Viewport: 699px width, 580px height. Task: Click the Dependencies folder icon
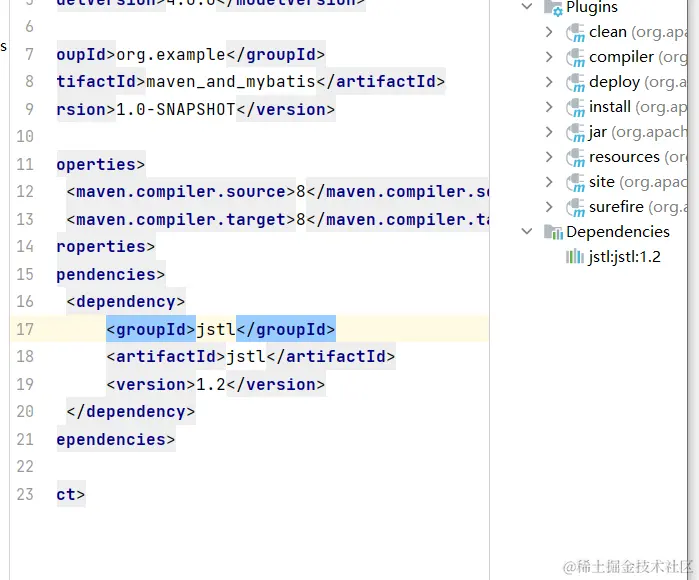553,232
